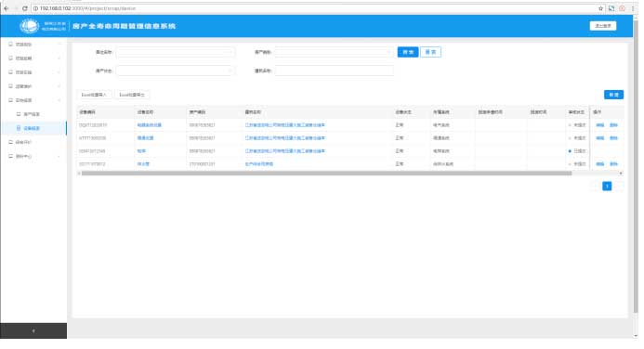Collapse the sidebar with the bottom arrow icon

(x=33, y=330)
